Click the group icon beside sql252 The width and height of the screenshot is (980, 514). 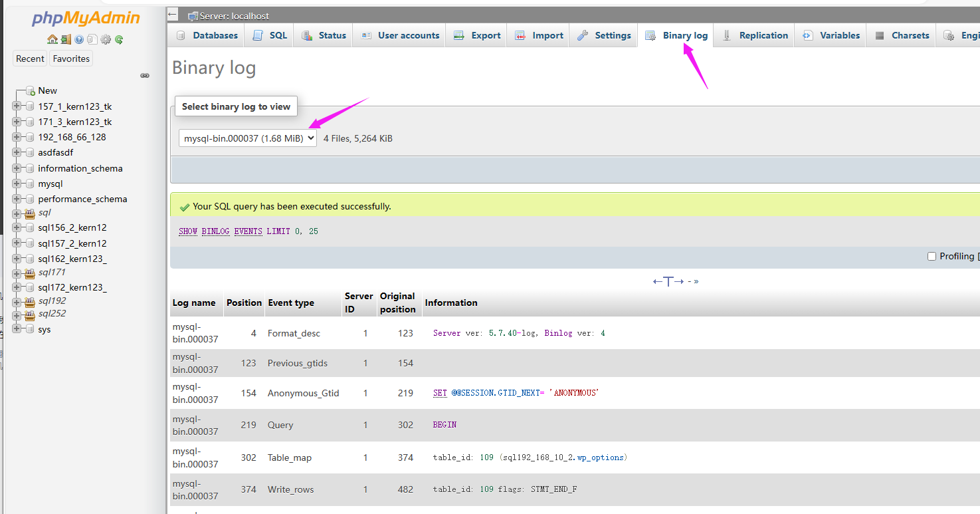(x=30, y=315)
